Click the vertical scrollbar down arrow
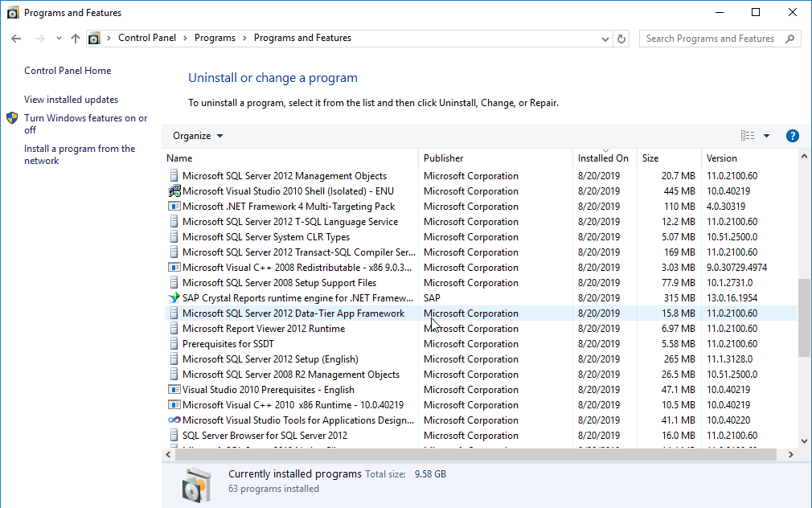This screenshot has height=508, width=812. pos(804,441)
